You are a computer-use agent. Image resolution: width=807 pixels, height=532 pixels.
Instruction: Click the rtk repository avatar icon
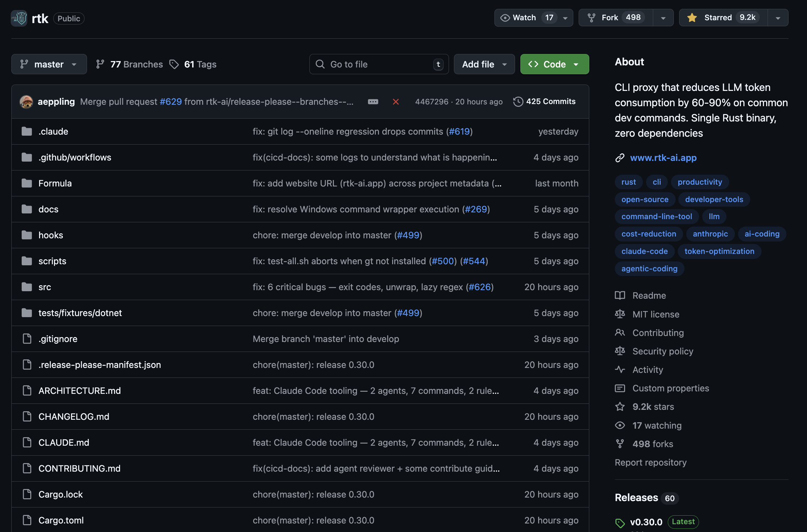[x=19, y=18]
